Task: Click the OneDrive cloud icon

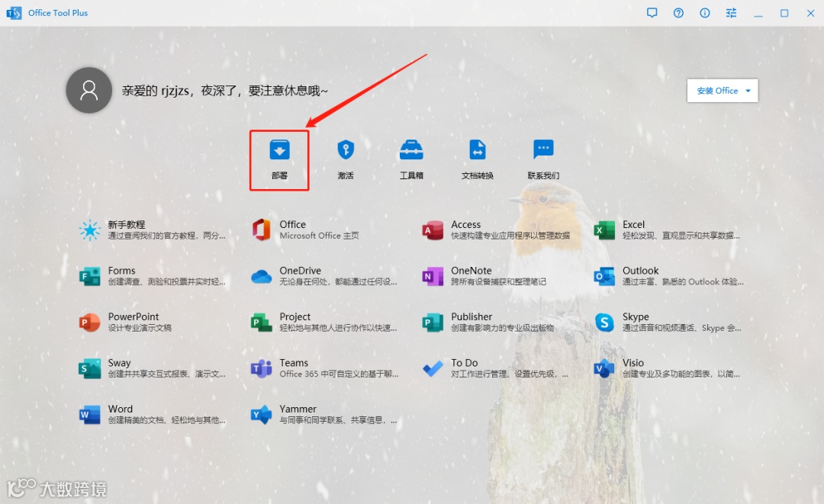Action: click(x=261, y=276)
